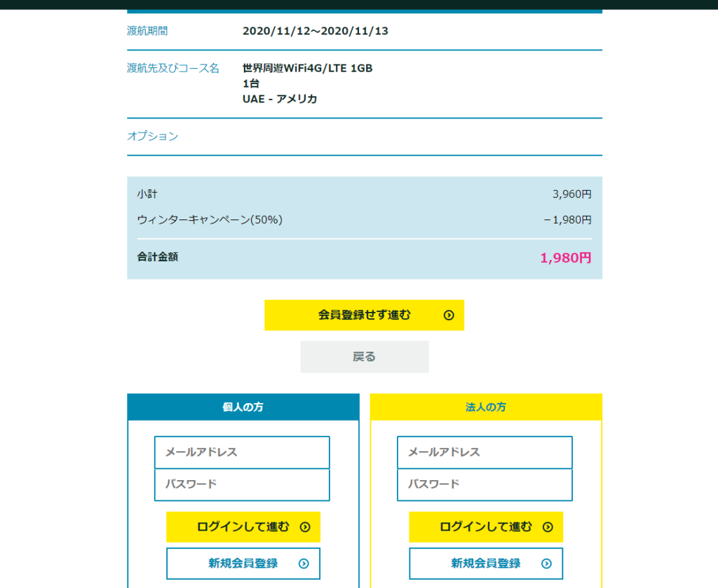Go back with the 戻る button
718x588 pixels.
pos(365,357)
